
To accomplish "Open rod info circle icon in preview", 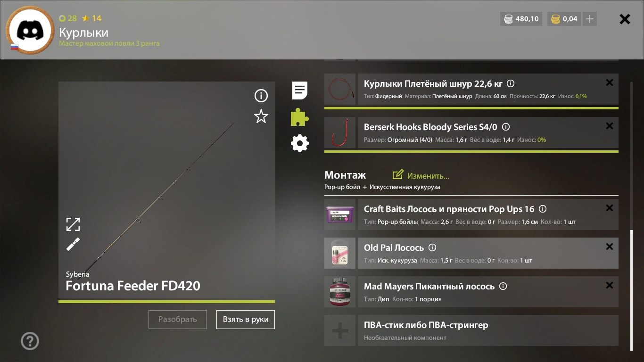I will click(x=261, y=96).
